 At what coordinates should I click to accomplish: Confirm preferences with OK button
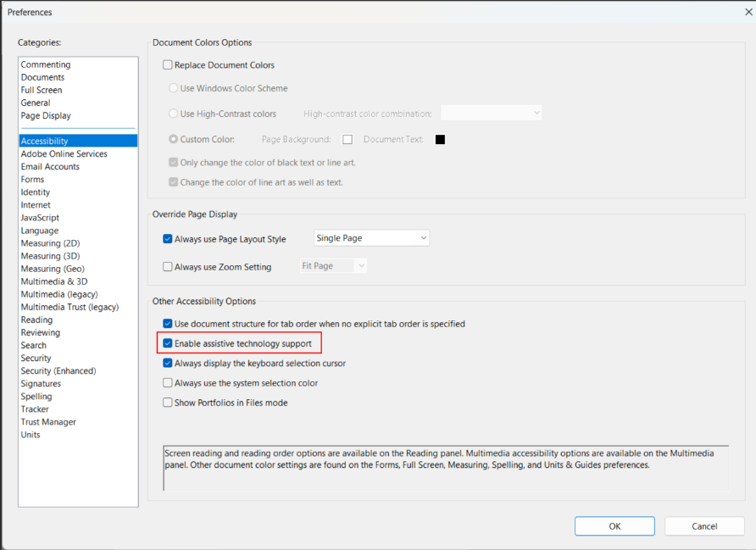pos(614,526)
